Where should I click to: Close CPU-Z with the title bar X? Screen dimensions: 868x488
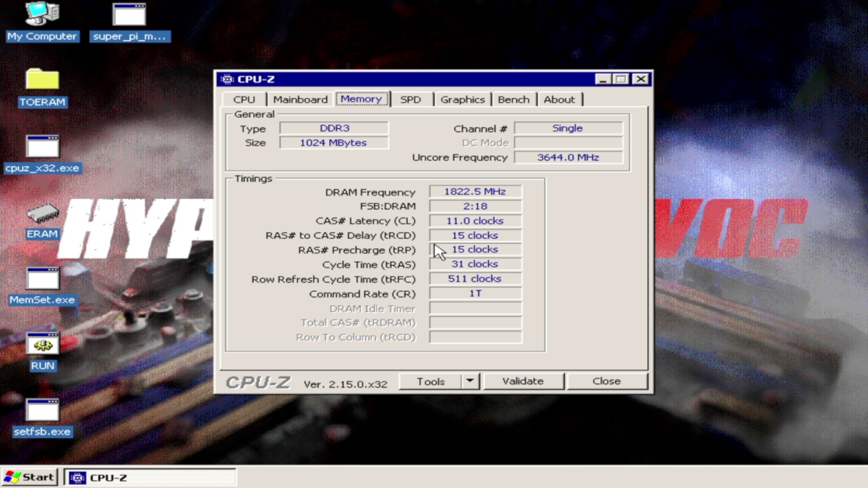click(641, 80)
